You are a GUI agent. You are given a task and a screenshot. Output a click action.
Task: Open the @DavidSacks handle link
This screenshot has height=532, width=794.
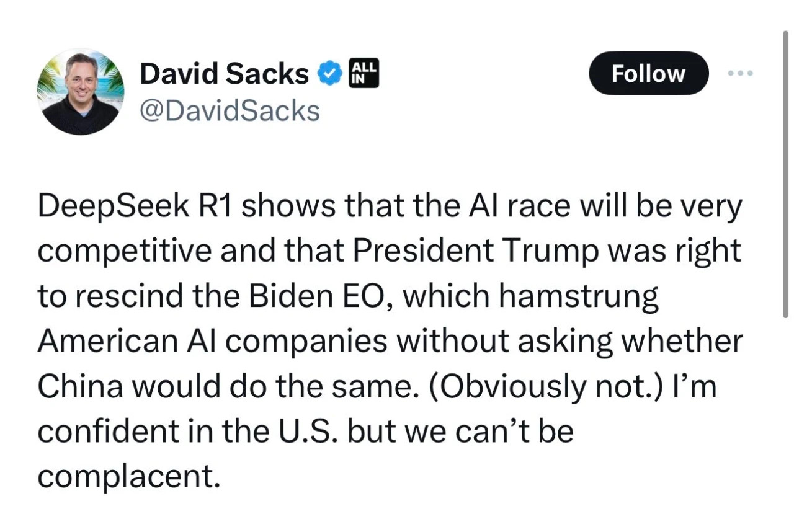pos(230,111)
